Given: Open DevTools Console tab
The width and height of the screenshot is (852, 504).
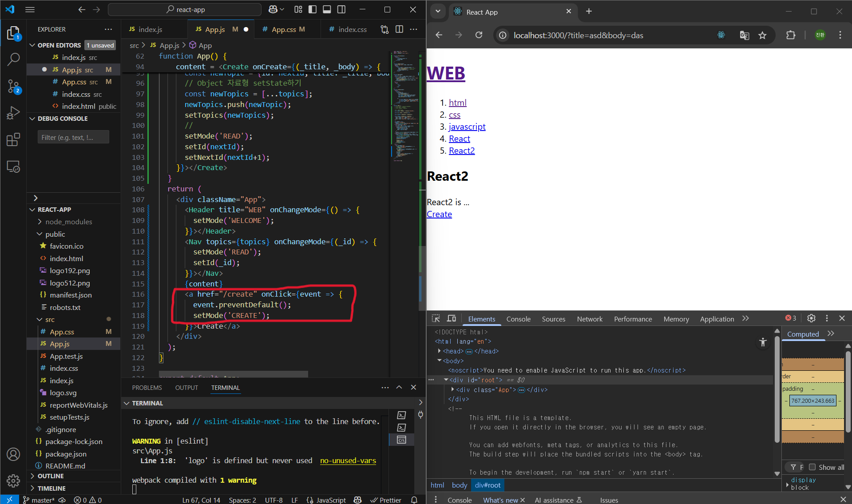Looking at the screenshot, I should point(518,319).
